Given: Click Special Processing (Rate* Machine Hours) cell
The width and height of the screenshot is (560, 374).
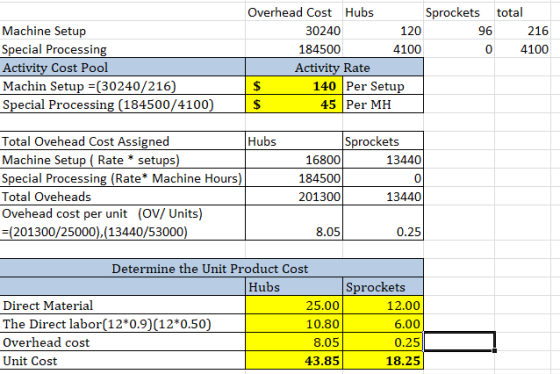Looking at the screenshot, I should [x=122, y=178].
